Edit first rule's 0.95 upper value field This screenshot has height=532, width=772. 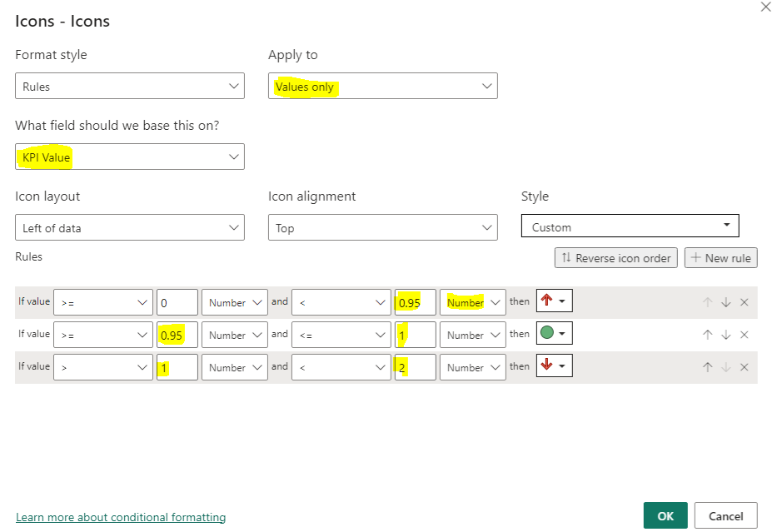click(416, 302)
